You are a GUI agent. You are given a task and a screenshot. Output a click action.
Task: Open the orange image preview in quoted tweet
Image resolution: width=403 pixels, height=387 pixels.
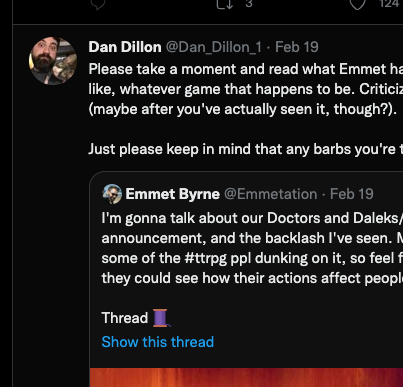click(x=246, y=377)
